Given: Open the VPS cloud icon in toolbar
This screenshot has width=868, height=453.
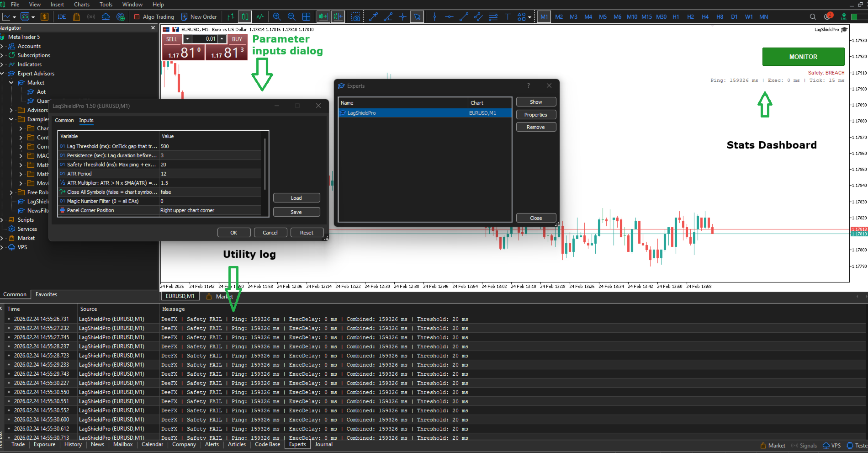Looking at the screenshot, I should [106, 17].
